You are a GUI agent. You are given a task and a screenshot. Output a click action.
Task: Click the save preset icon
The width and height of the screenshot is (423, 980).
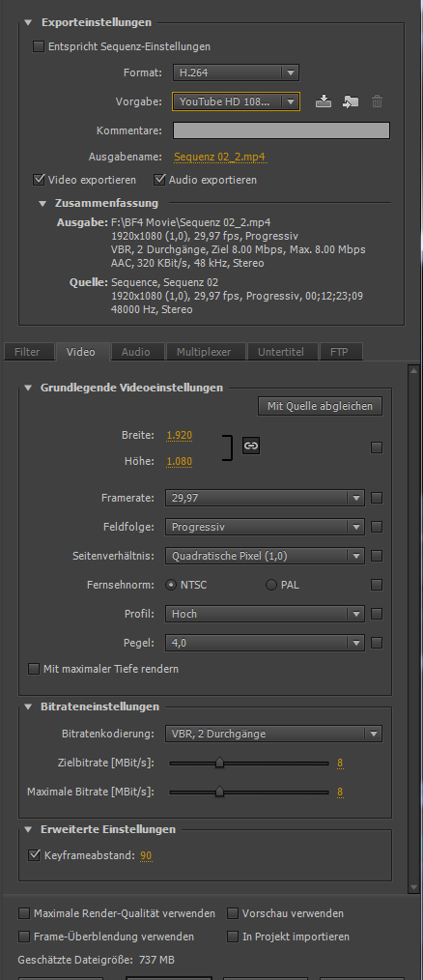323,101
